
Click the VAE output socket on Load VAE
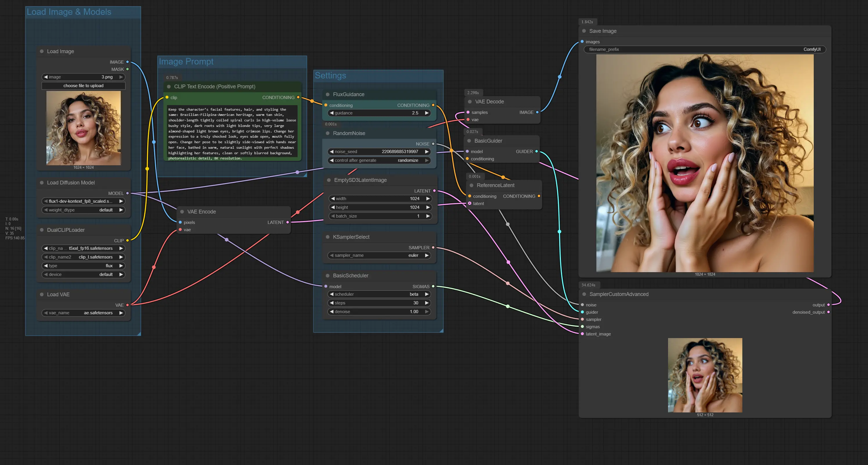127,305
